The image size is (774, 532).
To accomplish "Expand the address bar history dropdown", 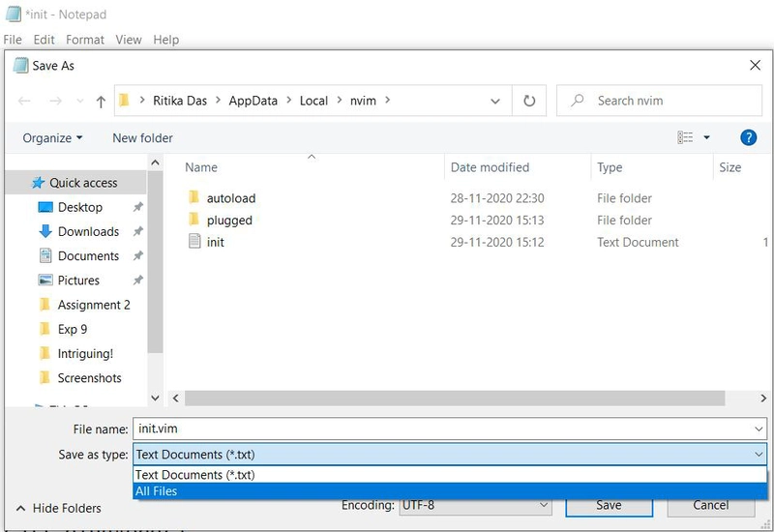I will click(495, 102).
